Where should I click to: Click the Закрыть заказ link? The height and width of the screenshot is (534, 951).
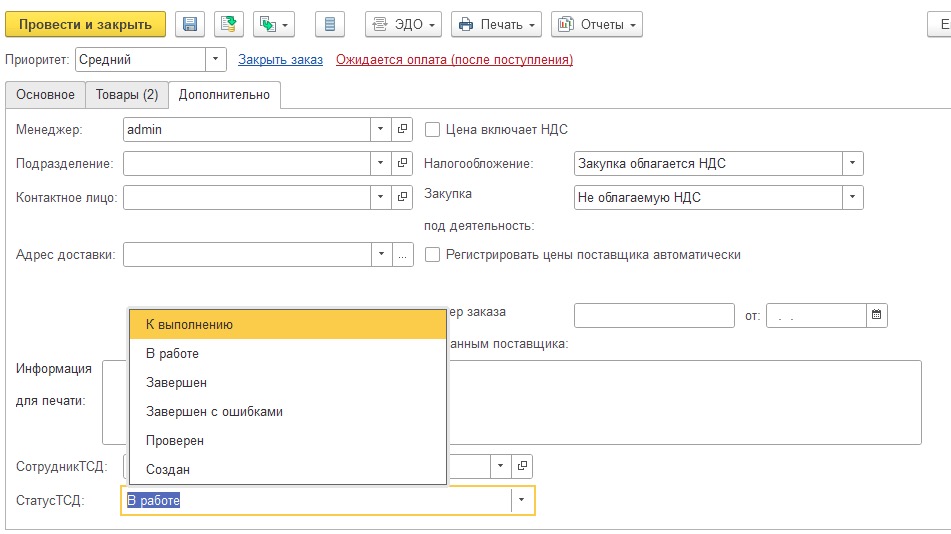(280, 59)
